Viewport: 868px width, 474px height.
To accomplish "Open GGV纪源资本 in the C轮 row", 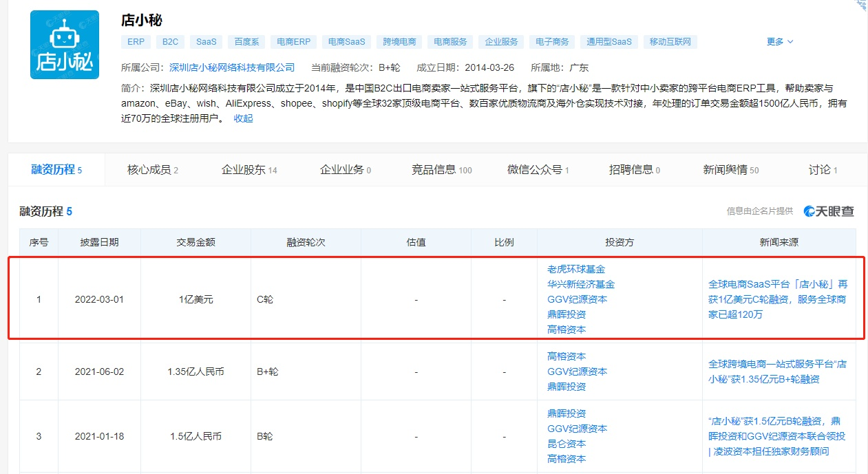I will [x=578, y=299].
